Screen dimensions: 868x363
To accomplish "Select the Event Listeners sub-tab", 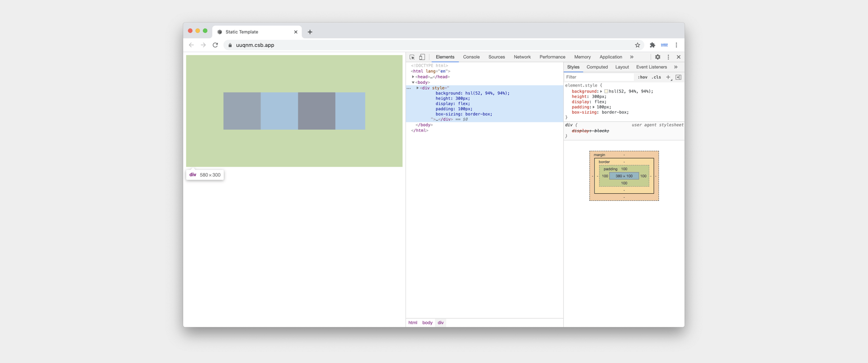I will click(651, 67).
